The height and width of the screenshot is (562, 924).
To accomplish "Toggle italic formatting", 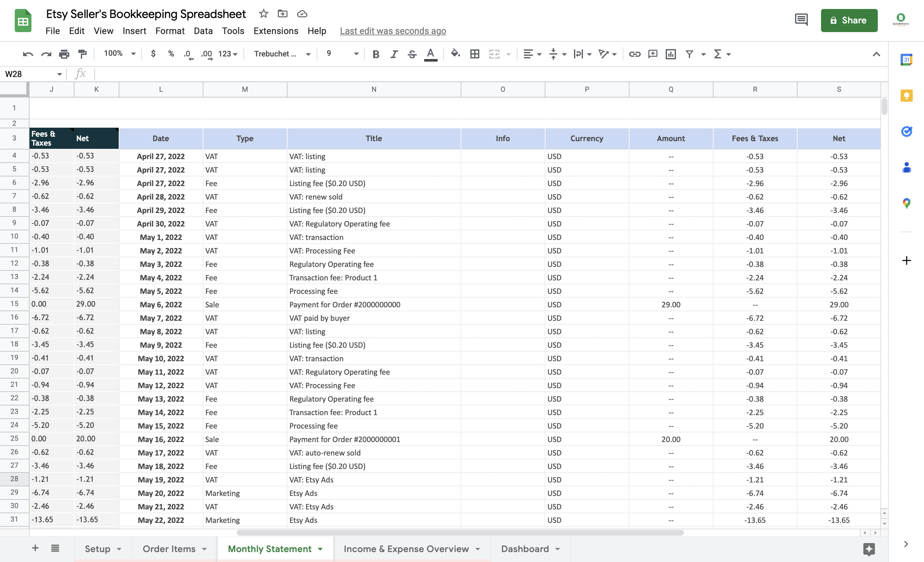I will pos(394,54).
